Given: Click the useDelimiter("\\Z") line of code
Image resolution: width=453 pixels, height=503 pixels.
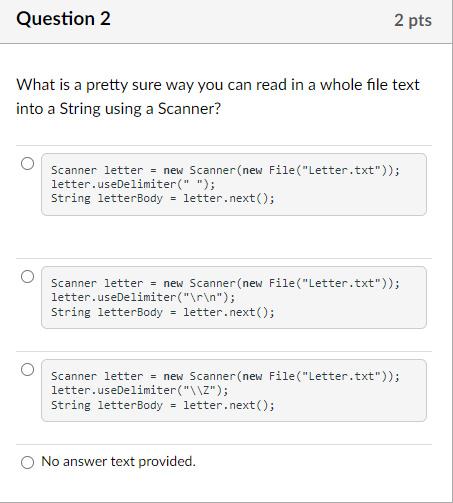Looking at the screenshot, I should click(x=140, y=390).
